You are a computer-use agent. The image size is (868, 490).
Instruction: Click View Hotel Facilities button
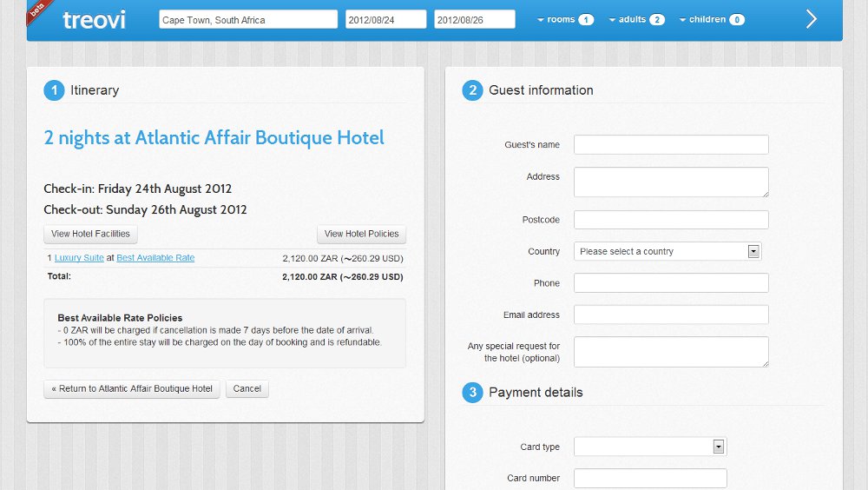coord(91,234)
